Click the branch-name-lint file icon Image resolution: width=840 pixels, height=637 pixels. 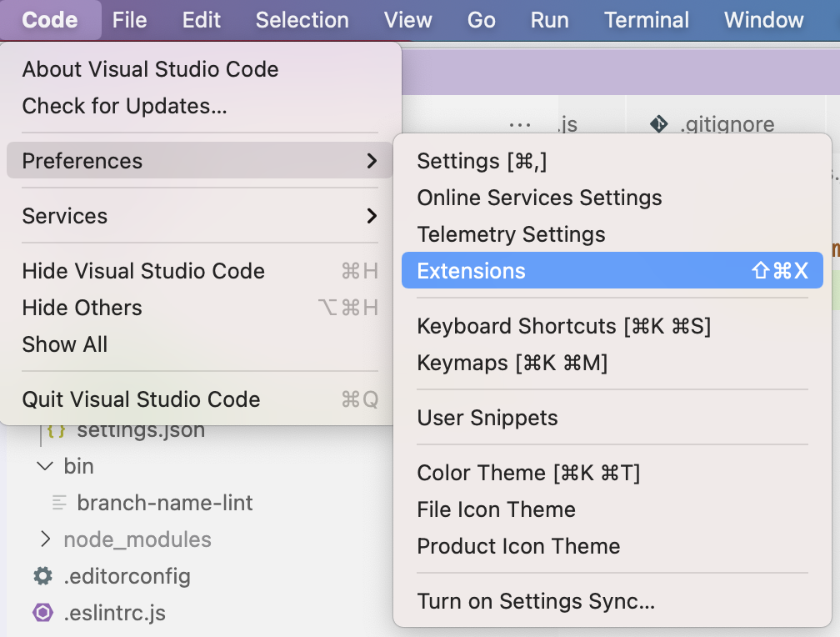(x=59, y=503)
